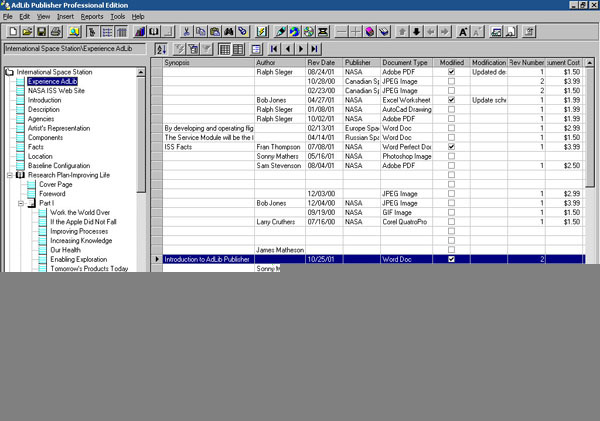Screen dimensions: 600x421
Task: Click the Rev Date column header
Action: (x=324, y=62)
